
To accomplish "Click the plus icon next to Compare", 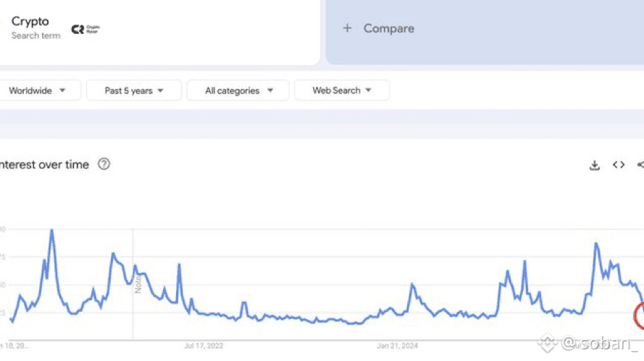I will 347,28.
